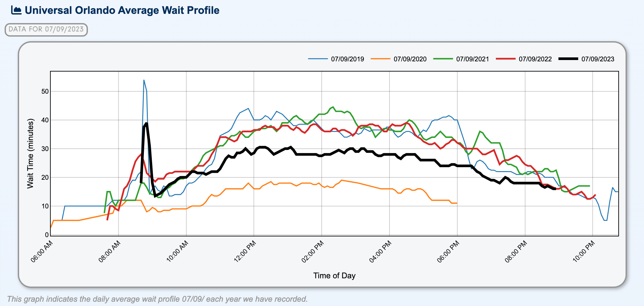Toggle the 07/09/2022 legend label
Image resolution: width=644 pixels, height=306 pixels.
tap(535, 59)
